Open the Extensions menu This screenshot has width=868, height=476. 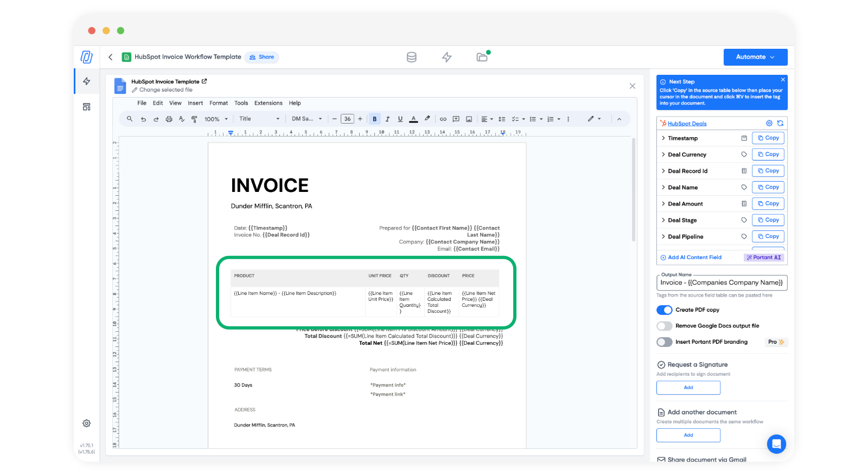click(268, 103)
